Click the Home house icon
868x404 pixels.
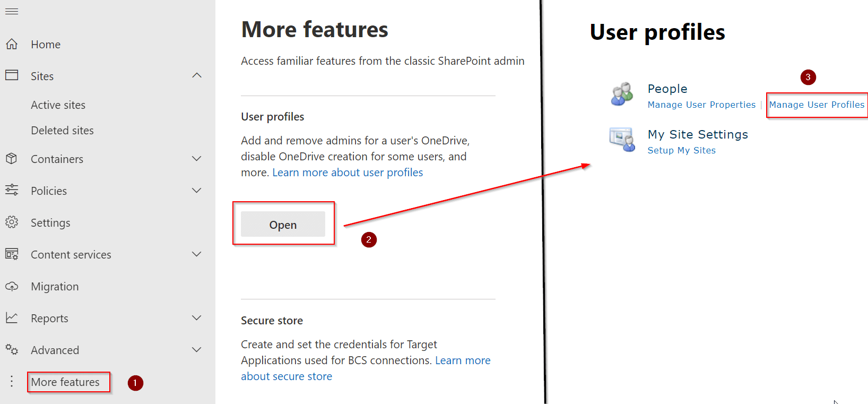pos(12,44)
